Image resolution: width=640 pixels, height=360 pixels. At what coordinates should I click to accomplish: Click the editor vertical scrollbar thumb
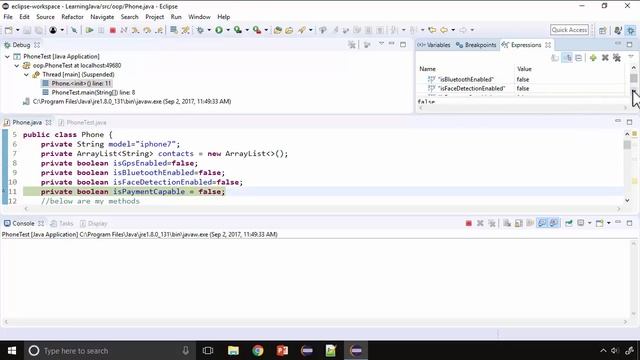click(x=627, y=144)
